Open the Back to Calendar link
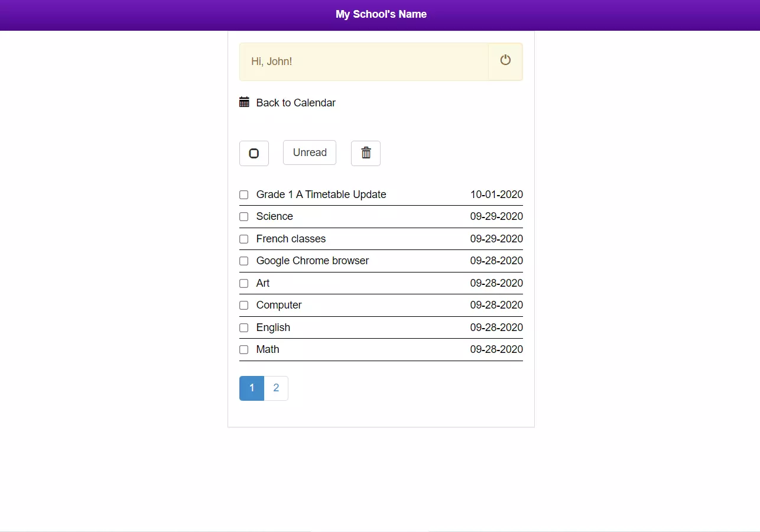 point(295,103)
